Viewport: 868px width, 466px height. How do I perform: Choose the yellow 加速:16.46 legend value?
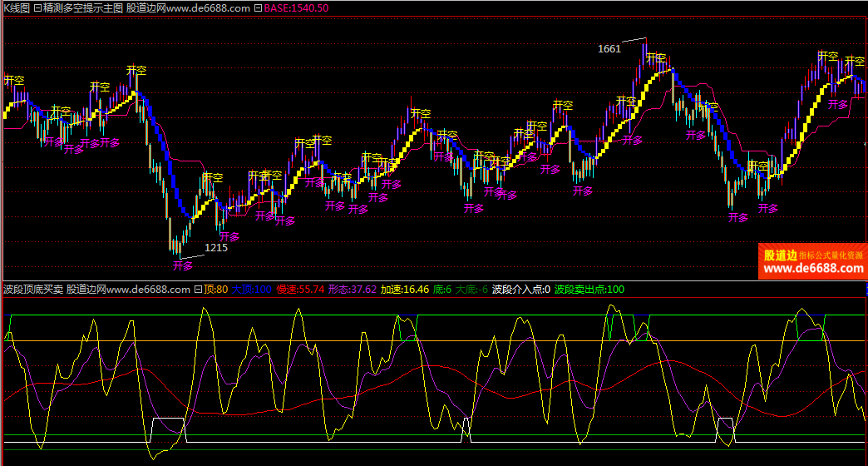pyautogui.click(x=405, y=290)
